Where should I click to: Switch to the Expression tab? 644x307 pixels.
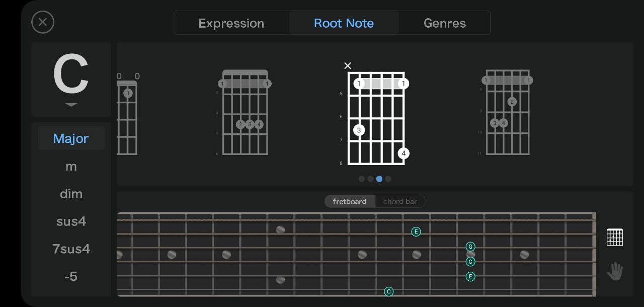pyautogui.click(x=231, y=23)
